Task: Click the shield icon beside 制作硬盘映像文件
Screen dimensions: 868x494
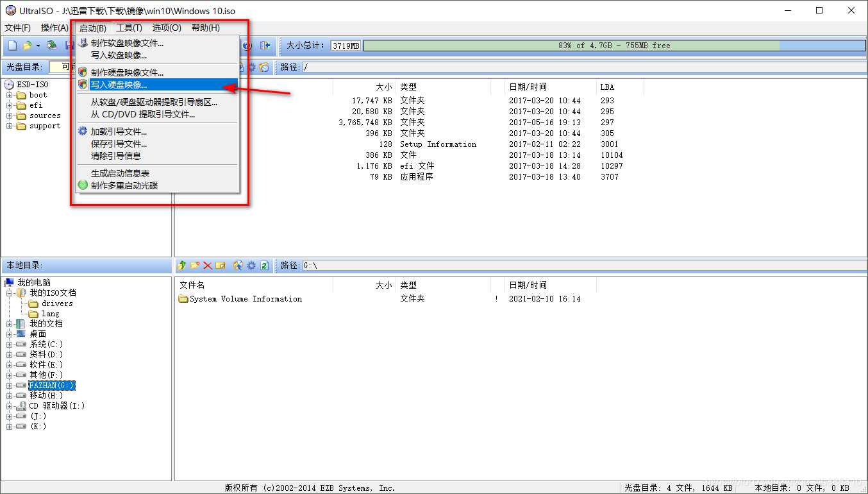Action: pyautogui.click(x=83, y=72)
